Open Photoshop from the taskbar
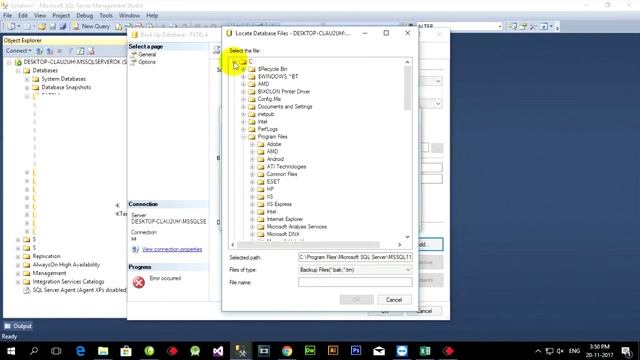 356,351
